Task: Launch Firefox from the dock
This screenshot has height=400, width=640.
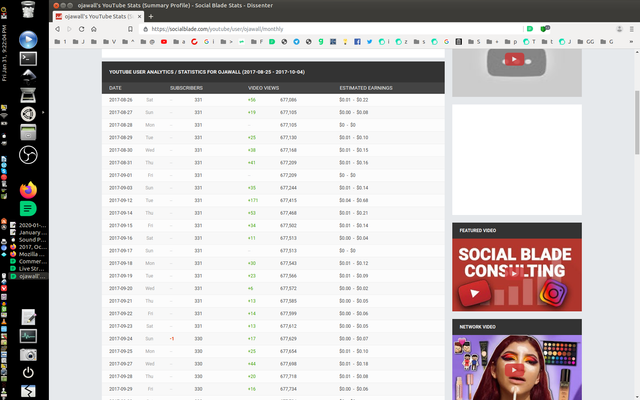Action: tap(28, 190)
